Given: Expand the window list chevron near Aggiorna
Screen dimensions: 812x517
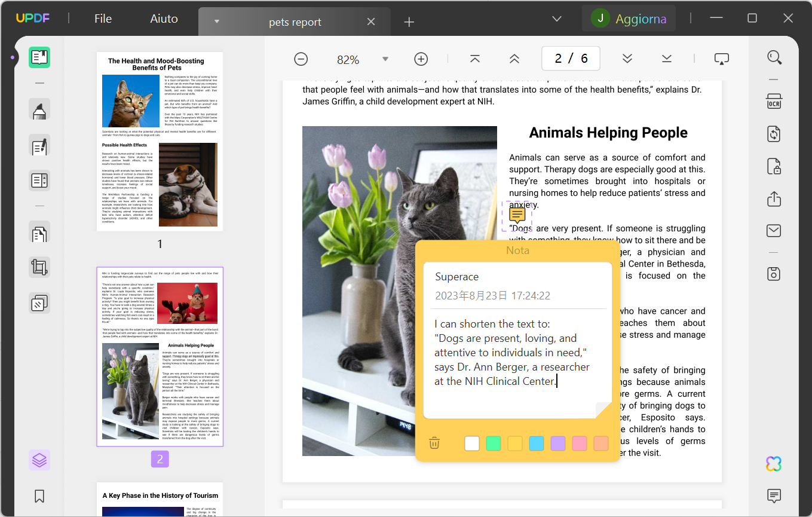Looking at the screenshot, I should 557,19.
